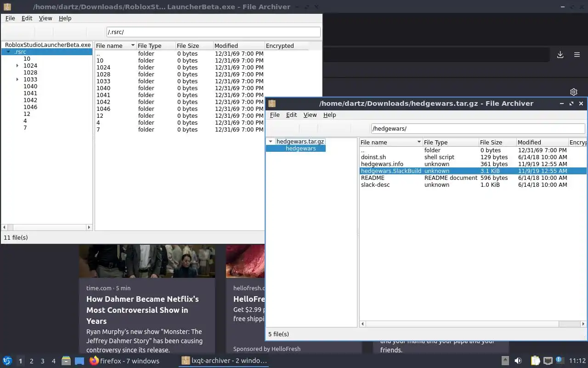Open the clipboard manager tray icon

point(535,361)
